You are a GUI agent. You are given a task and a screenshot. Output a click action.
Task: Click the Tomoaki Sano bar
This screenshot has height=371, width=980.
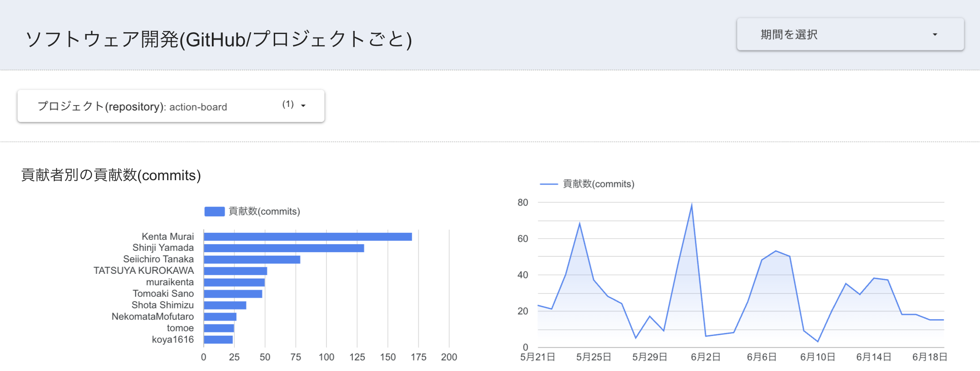pyautogui.click(x=233, y=294)
